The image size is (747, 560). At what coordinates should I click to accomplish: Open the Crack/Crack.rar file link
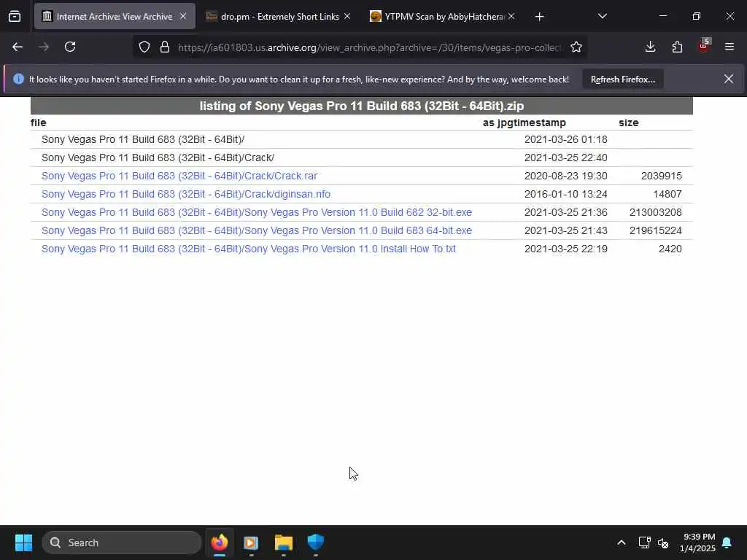179,176
